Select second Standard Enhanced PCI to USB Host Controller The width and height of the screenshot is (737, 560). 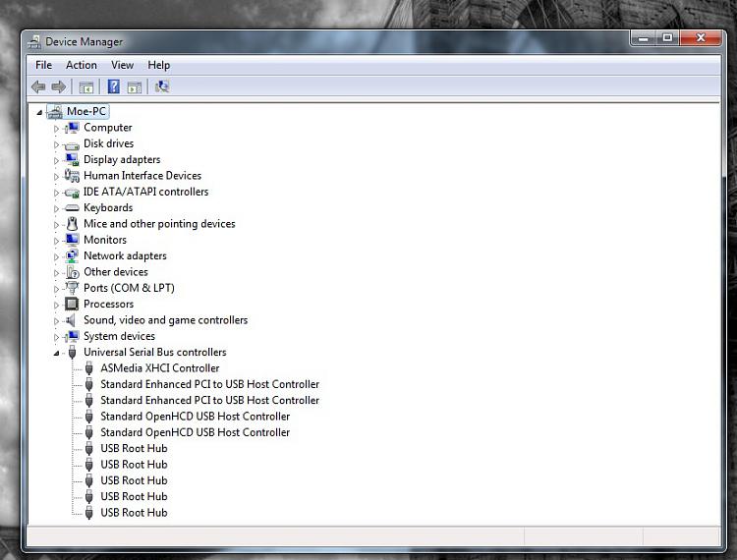click(209, 400)
